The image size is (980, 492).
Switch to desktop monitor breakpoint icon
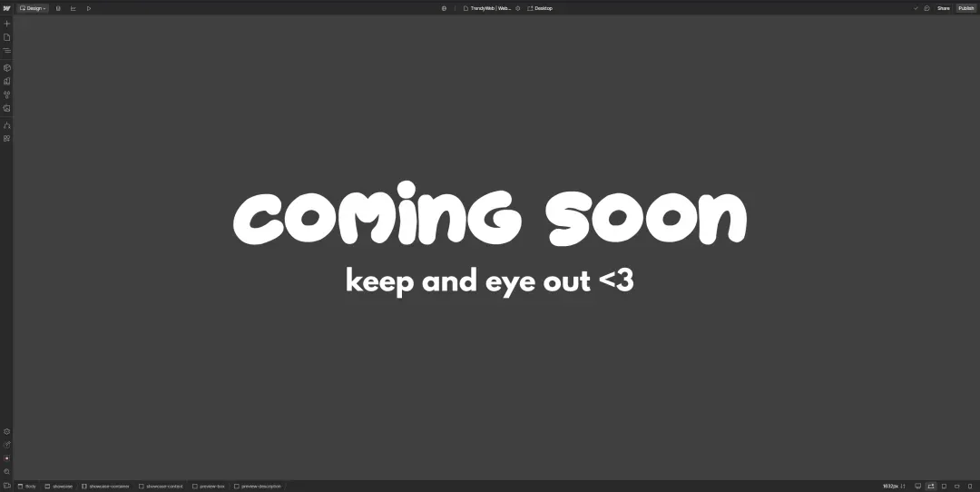(x=917, y=486)
